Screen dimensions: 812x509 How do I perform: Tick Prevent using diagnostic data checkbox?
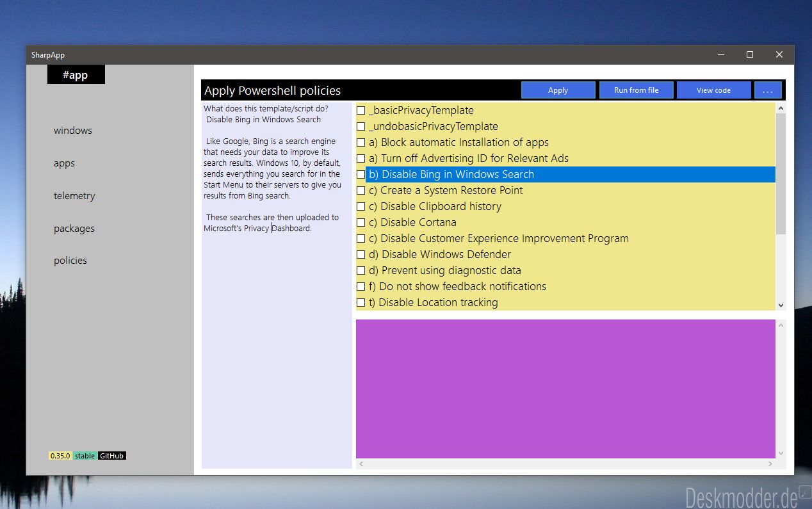(x=361, y=270)
